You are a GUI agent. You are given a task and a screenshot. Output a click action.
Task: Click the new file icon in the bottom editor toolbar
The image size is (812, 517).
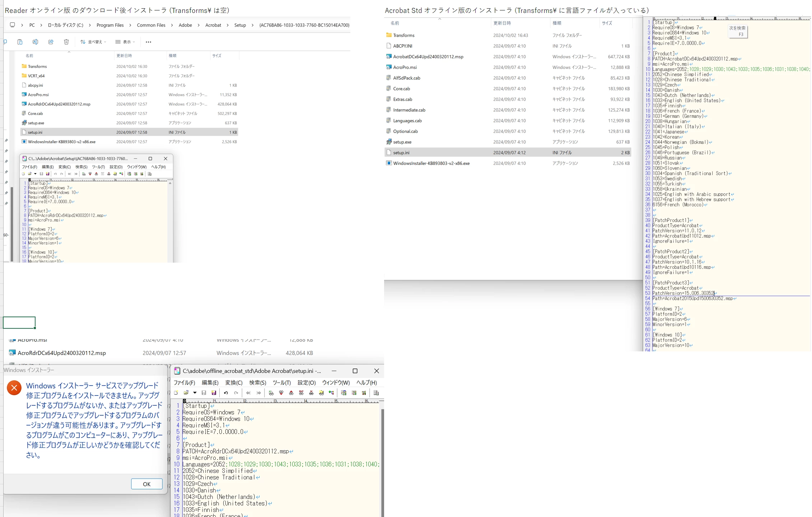[x=176, y=393]
